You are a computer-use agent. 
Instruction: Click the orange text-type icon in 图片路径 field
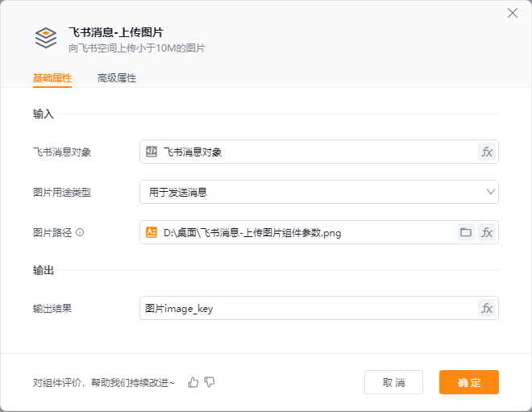(x=152, y=232)
